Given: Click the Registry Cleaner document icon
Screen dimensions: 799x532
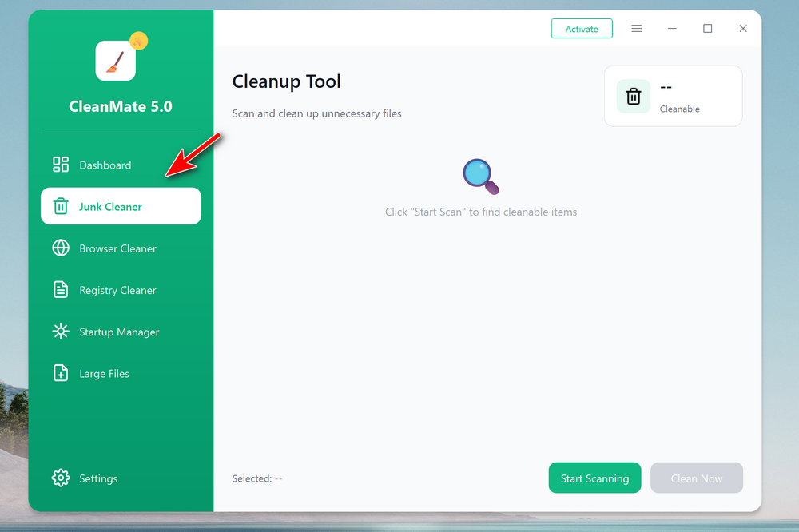Looking at the screenshot, I should (x=61, y=290).
